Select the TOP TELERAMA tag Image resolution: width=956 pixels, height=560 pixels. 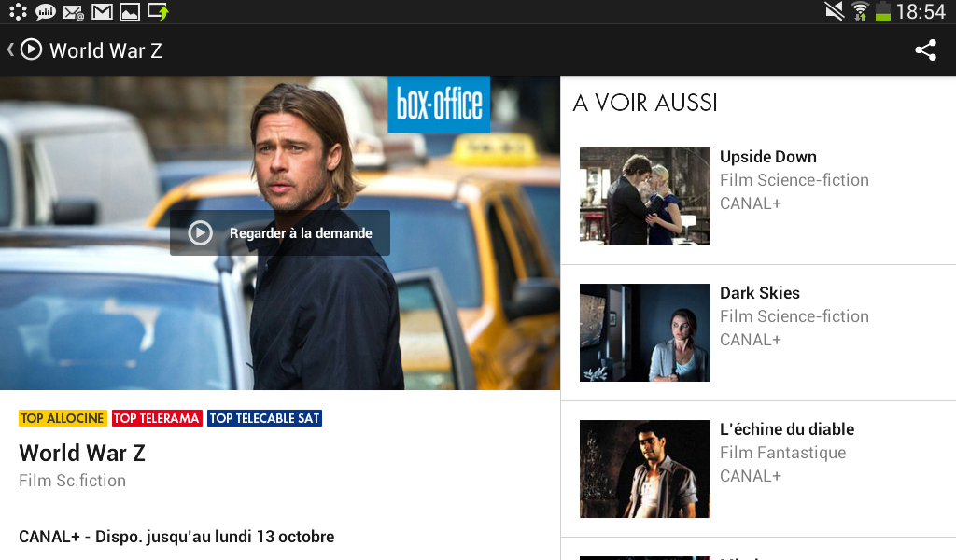157,418
